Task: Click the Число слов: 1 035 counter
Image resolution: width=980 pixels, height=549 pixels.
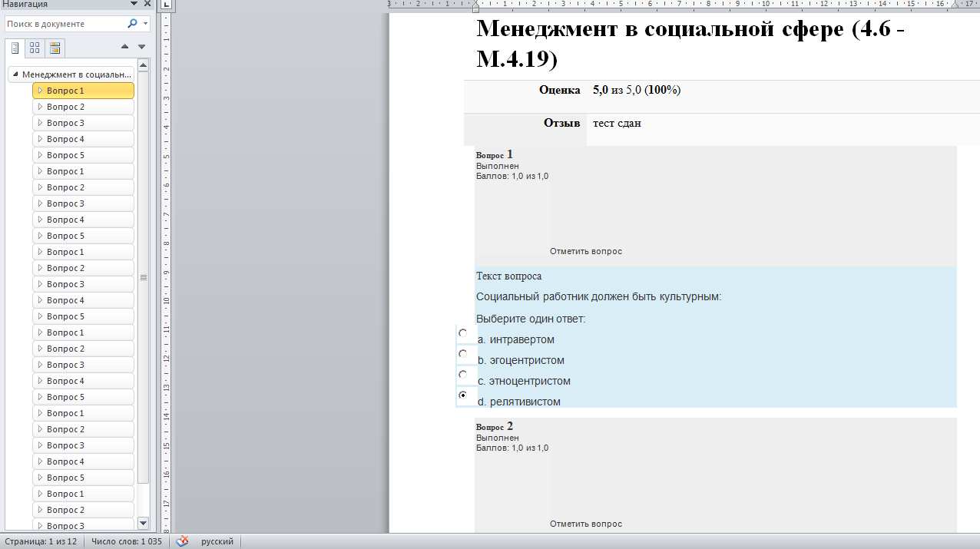Action: click(127, 541)
